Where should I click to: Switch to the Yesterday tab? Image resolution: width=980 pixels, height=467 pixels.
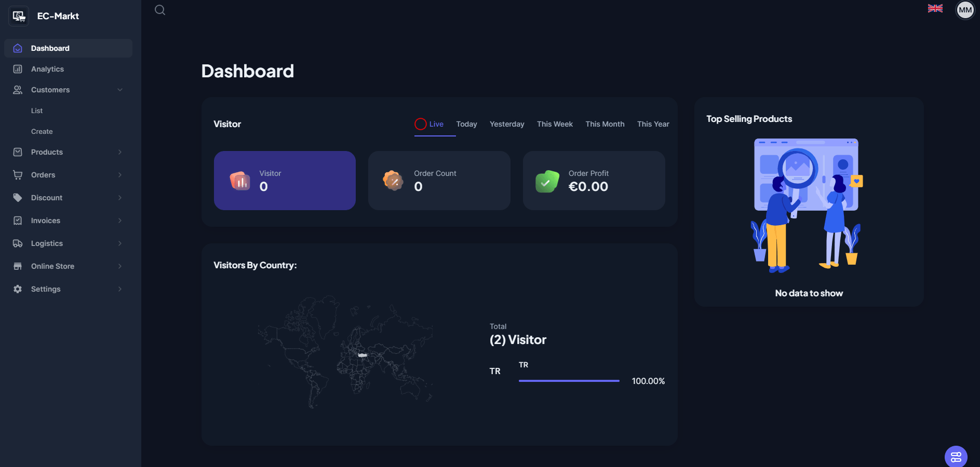click(506, 124)
